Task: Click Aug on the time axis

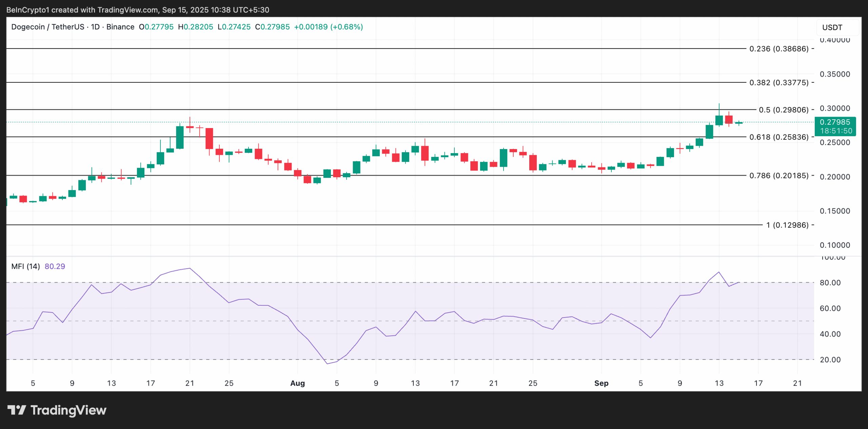Action: pyautogui.click(x=298, y=383)
